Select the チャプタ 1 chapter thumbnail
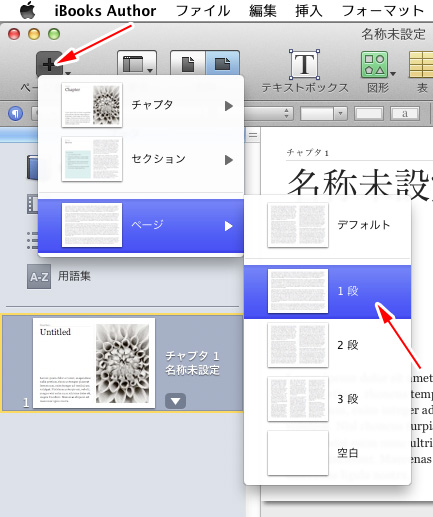 click(94, 363)
